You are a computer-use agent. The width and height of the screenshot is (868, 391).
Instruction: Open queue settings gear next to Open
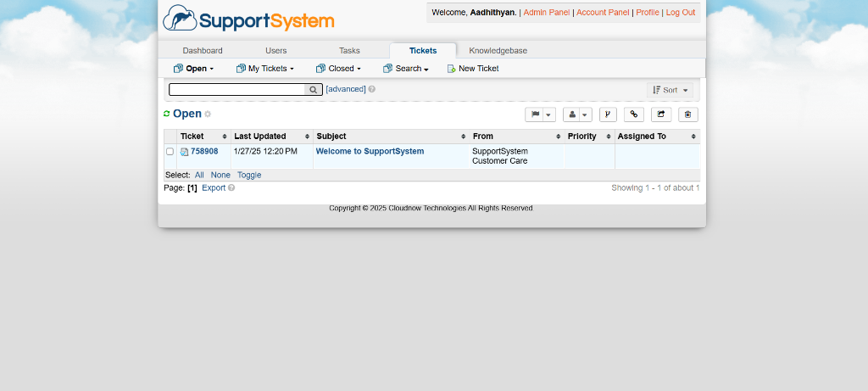[x=208, y=115]
